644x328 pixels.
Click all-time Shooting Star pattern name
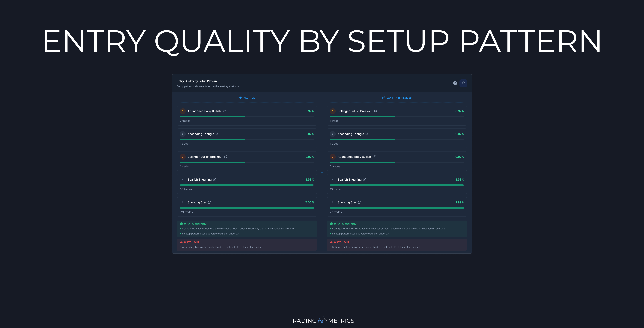[x=197, y=202]
